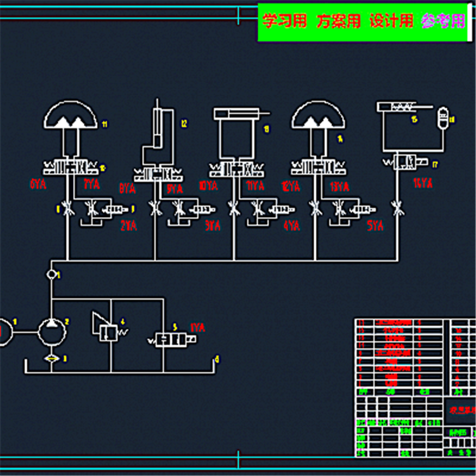Viewport: 476px width, 476px height.
Task: Pick the two-position solenoid valve numbered 5
Action: point(173,340)
